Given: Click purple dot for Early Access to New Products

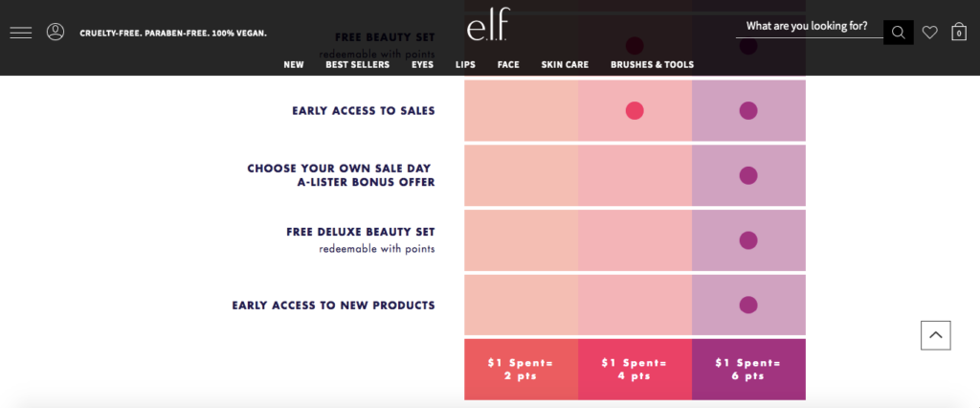Looking at the screenshot, I should pos(748,305).
